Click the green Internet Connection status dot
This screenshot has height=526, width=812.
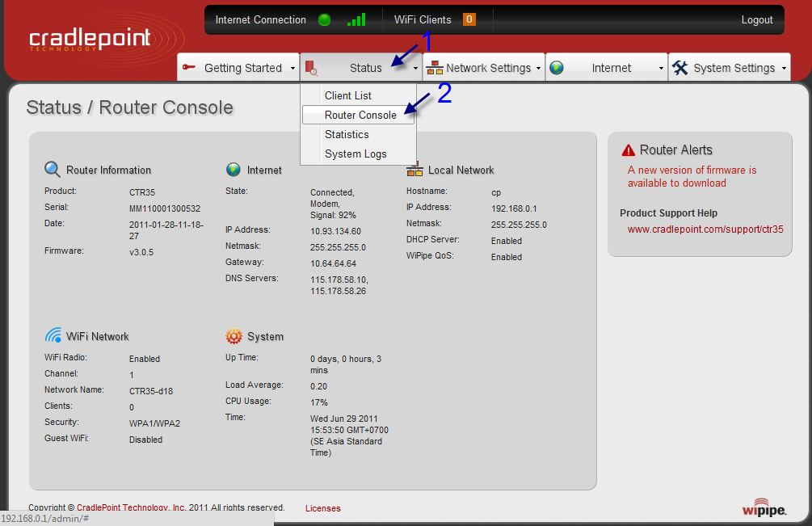(324, 20)
